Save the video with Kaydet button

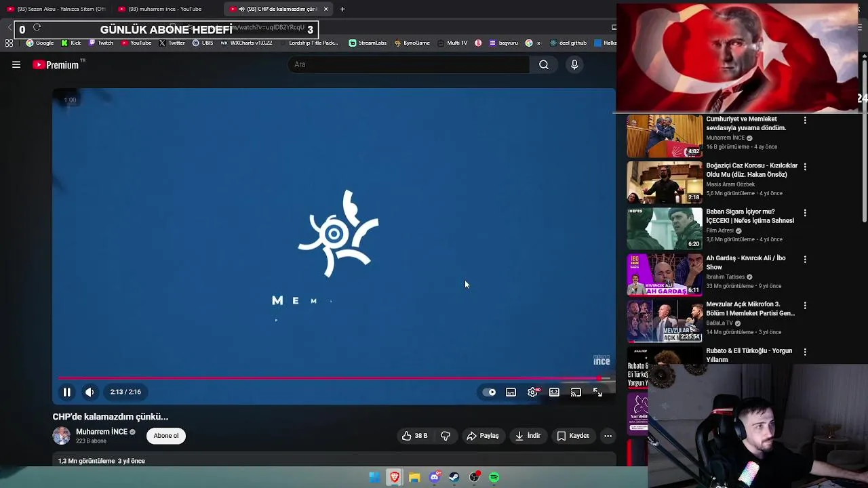pyautogui.click(x=573, y=436)
